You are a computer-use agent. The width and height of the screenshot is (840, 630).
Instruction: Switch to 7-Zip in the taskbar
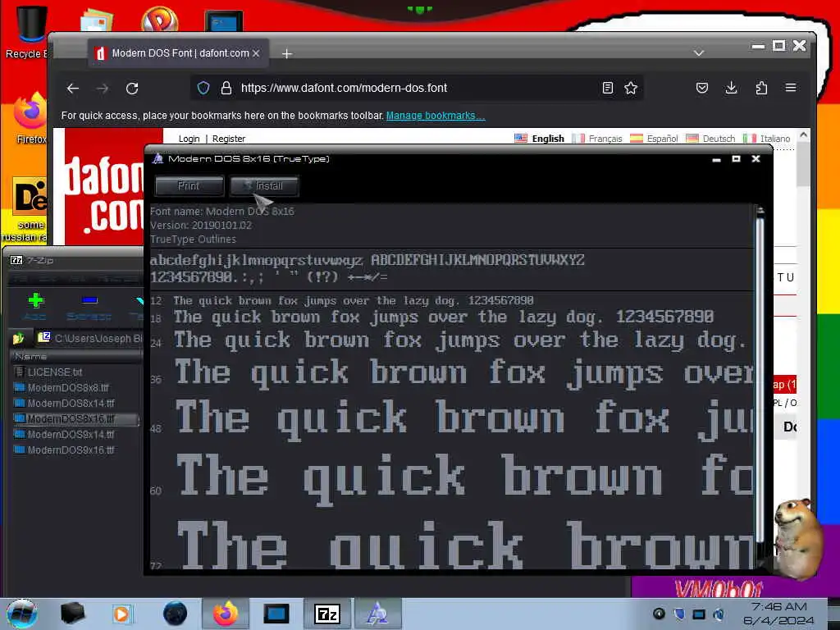(x=327, y=614)
